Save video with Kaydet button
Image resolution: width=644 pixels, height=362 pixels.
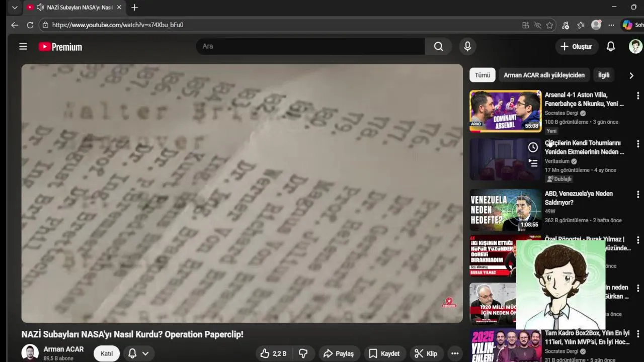click(384, 353)
